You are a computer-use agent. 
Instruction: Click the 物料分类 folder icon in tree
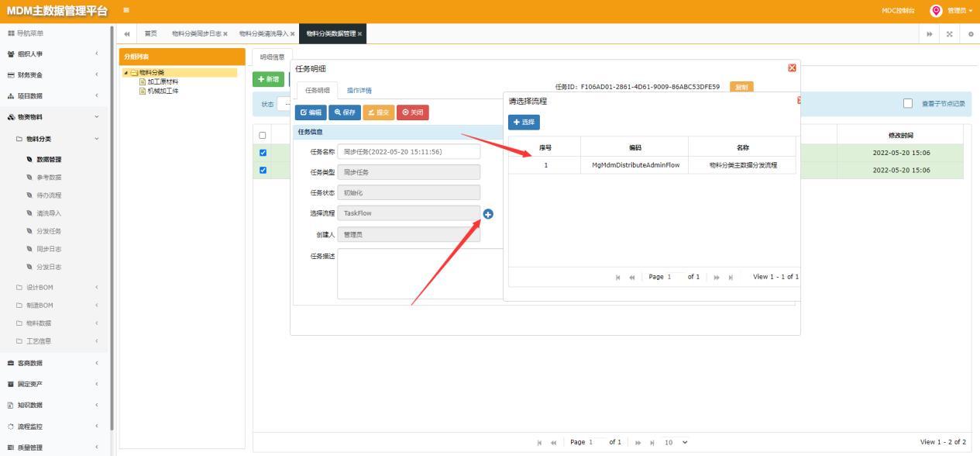135,73
